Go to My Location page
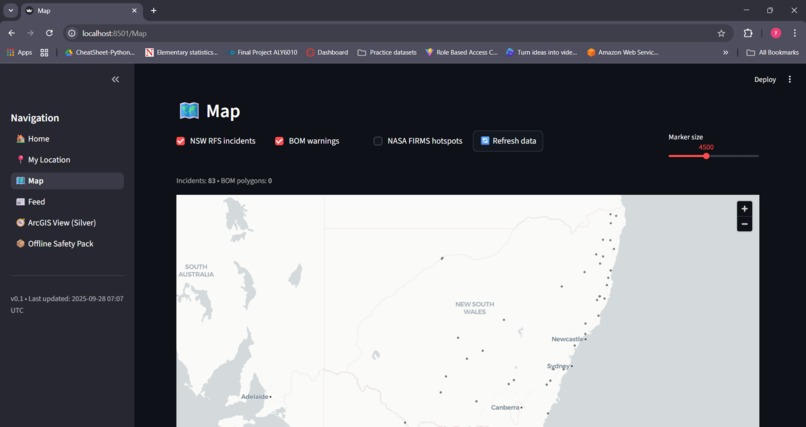Screen dimensions: 806x427 click(67, 160)
